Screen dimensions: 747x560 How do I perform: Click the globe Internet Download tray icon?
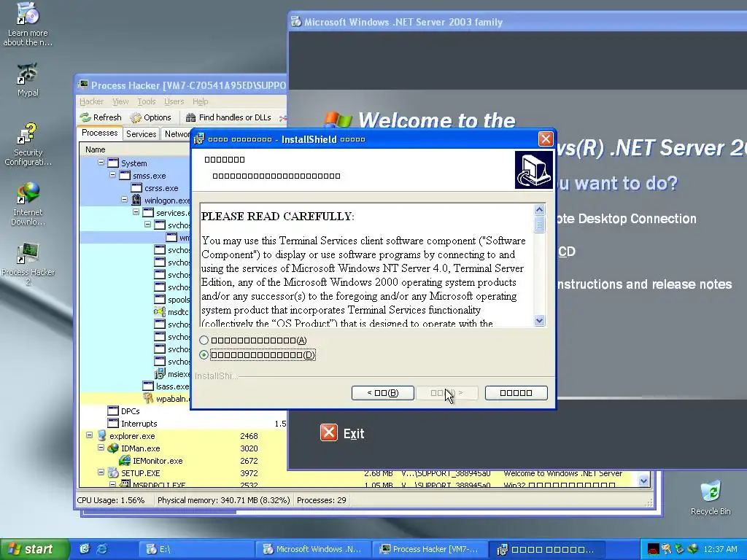coord(693,549)
